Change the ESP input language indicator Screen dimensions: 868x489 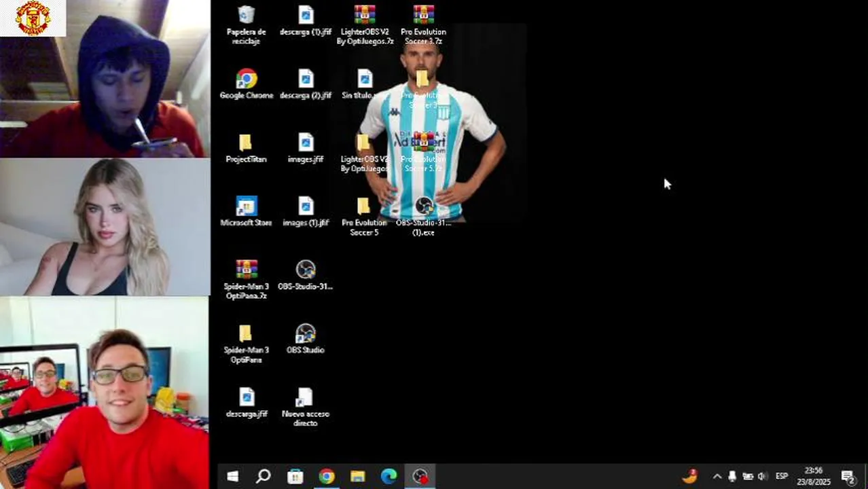pyautogui.click(x=782, y=477)
